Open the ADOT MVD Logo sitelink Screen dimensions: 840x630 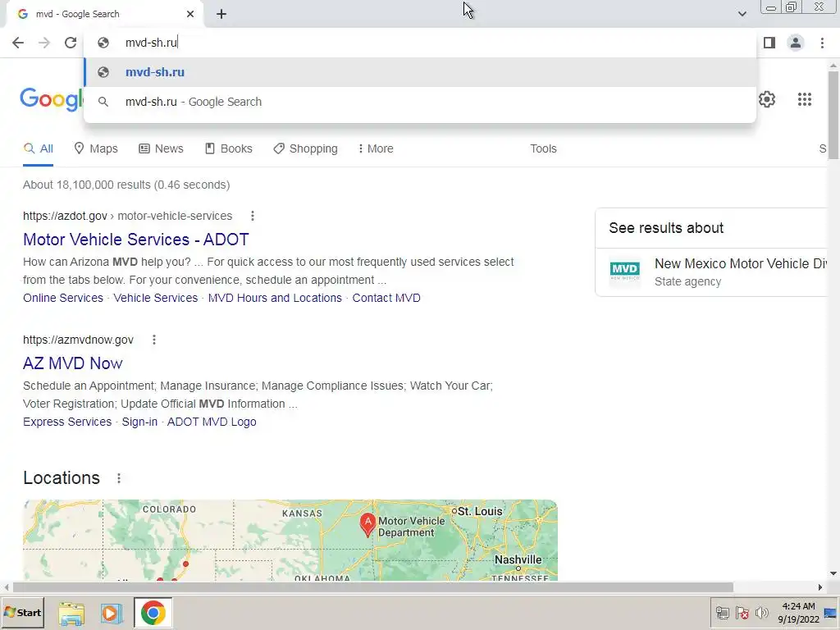[x=212, y=422]
